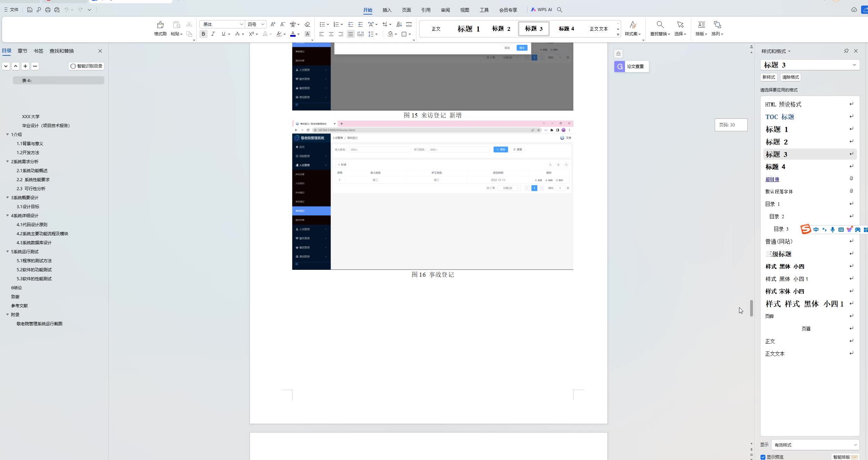Switch to the 引用 ribbon tab
The height and width of the screenshot is (460, 868).
pos(426,10)
